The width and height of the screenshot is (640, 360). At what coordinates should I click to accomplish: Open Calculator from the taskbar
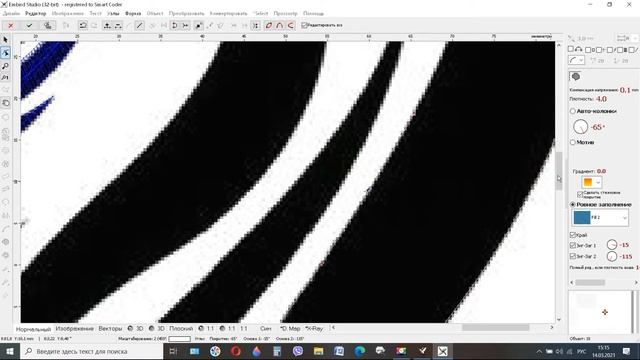click(277, 351)
